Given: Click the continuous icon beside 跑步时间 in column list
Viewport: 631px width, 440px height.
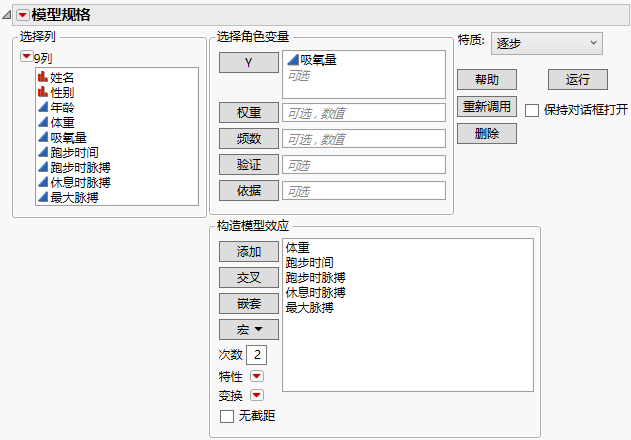Looking at the screenshot, I should point(43,152).
